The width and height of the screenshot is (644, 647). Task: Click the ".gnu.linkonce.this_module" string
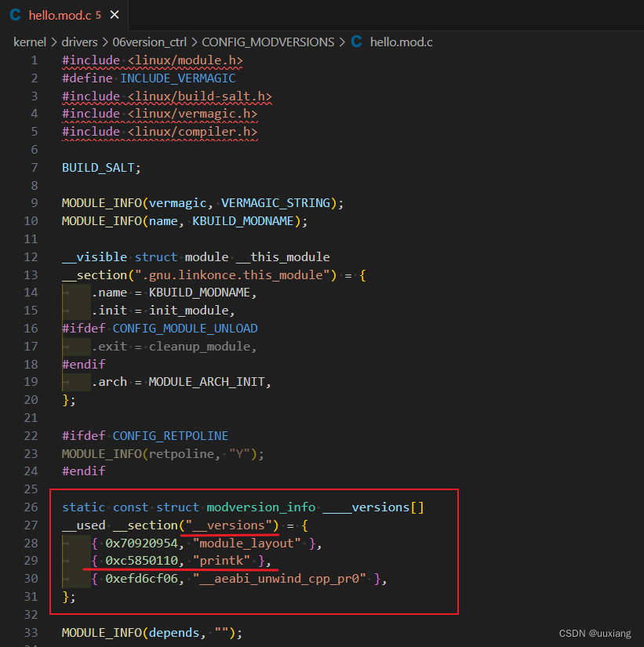point(232,275)
